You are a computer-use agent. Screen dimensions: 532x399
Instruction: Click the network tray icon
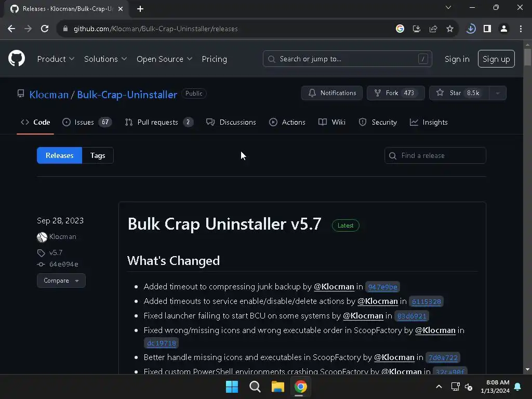(455, 387)
